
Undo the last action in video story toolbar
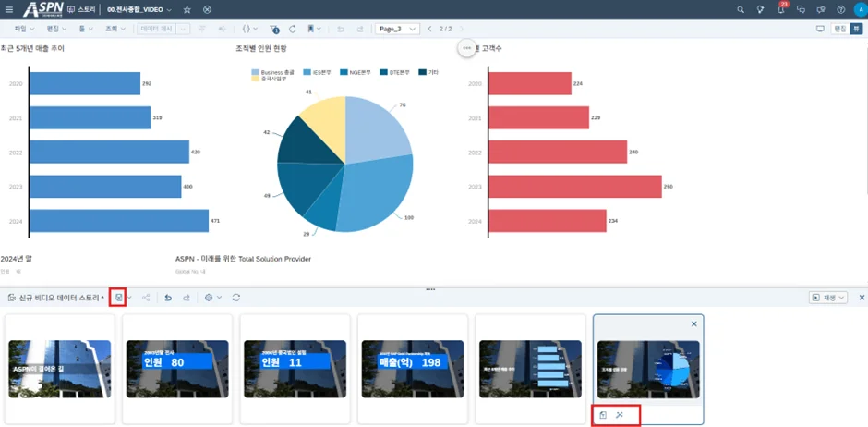pos(167,298)
